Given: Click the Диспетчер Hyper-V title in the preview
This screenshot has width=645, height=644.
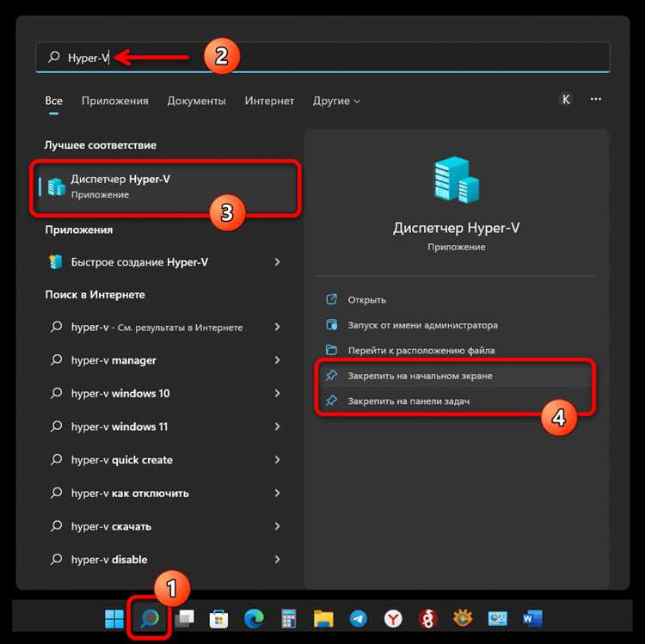Looking at the screenshot, I should 456,228.
